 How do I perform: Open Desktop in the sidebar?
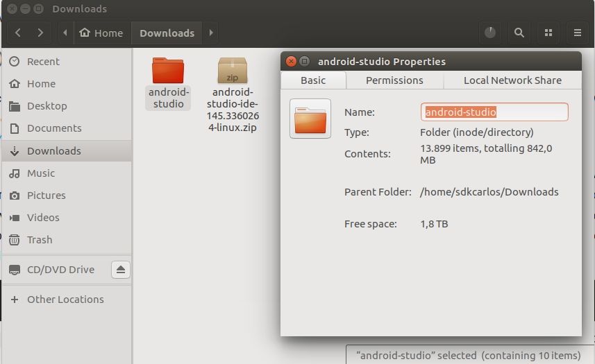click(x=67, y=106)
